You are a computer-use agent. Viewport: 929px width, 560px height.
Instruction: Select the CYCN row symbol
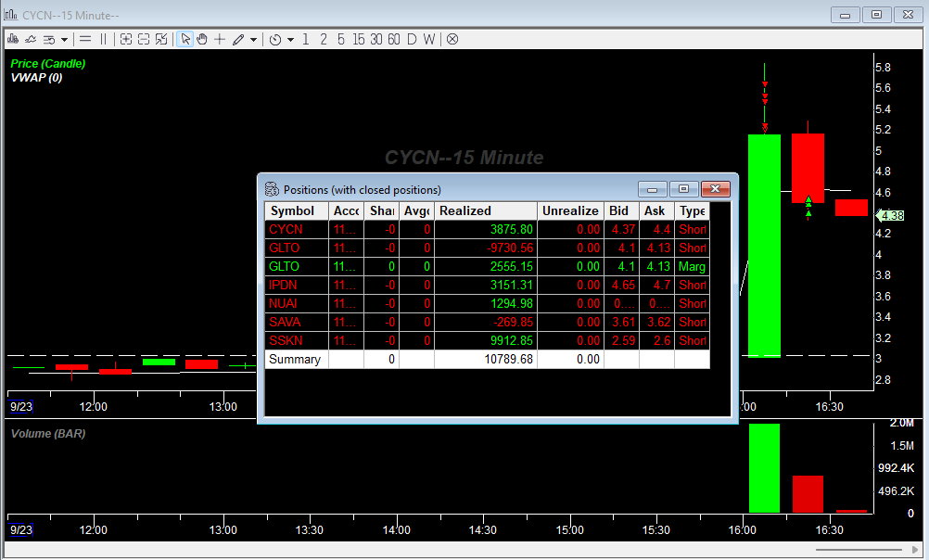(286, 229)
